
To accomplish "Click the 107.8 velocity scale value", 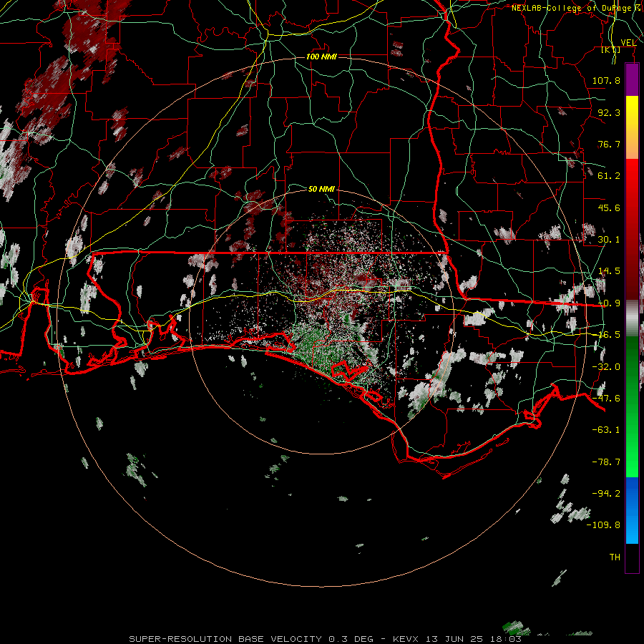I will (606, 80).
